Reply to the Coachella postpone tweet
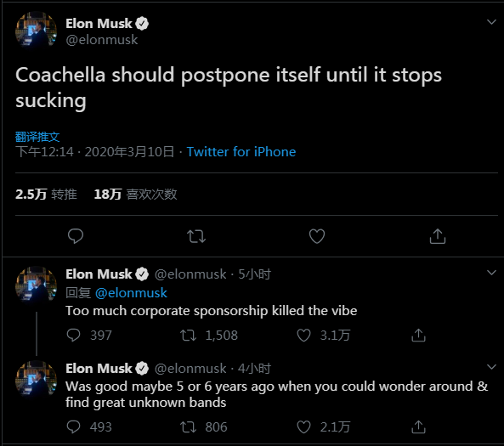This screenshot has height=446, width=504. click(x=76, y=236)
